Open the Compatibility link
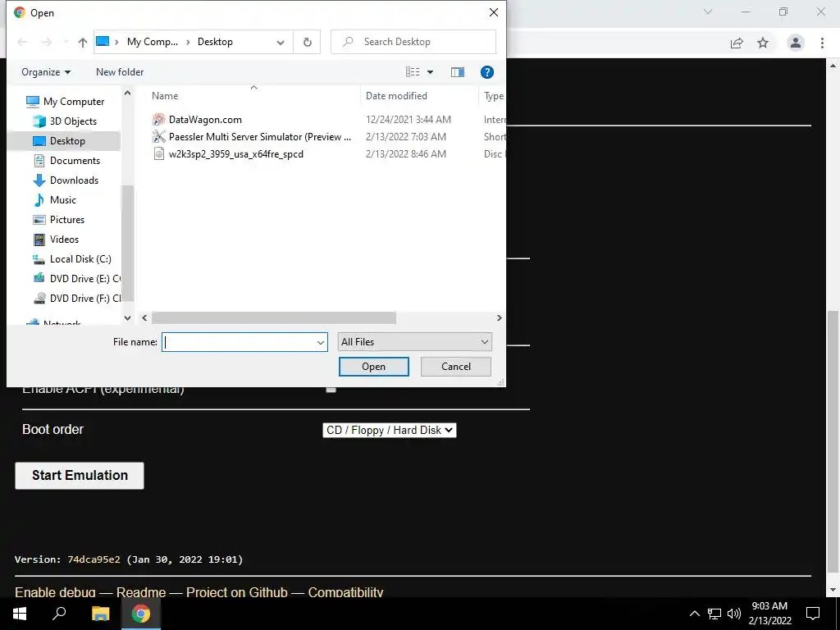This screenshot has height=630, width=840. pyautogui.click(x=345, y=592)
